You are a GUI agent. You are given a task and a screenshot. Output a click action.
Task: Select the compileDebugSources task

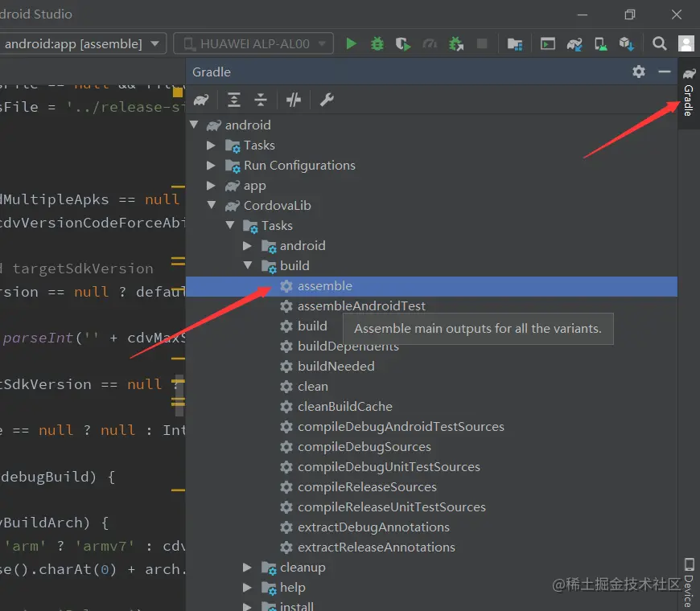pyautogui.click(x=364, y=446)
